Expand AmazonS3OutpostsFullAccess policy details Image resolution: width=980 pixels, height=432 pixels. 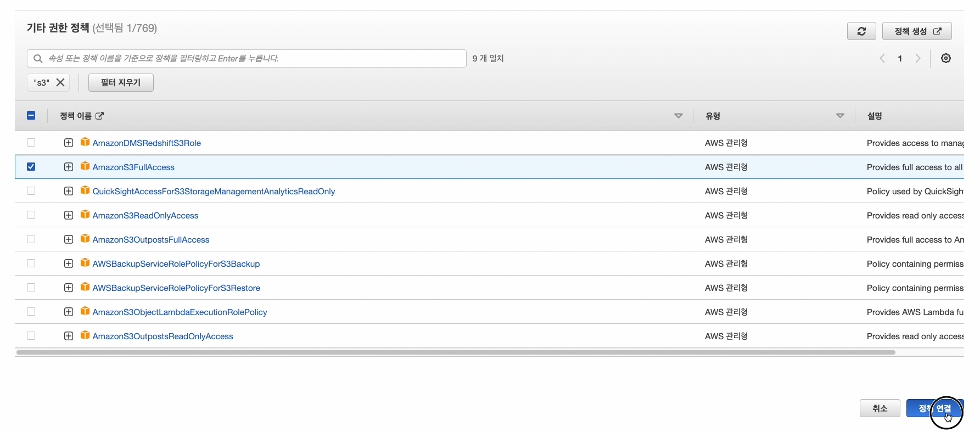click(x=69, y=239)
